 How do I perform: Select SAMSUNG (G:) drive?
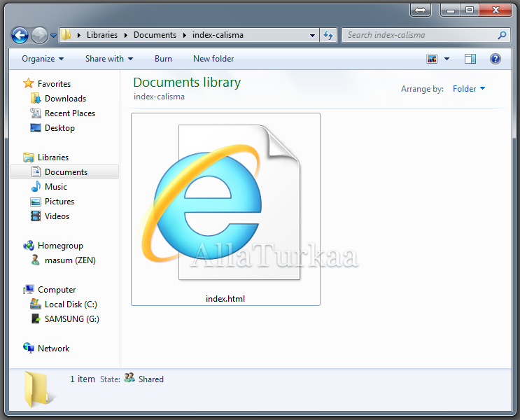pyautogui.click(x=71, y=319)
